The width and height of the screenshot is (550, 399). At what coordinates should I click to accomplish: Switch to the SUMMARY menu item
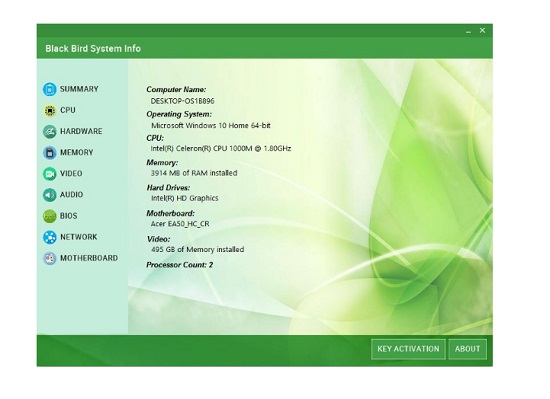[79, 89]
